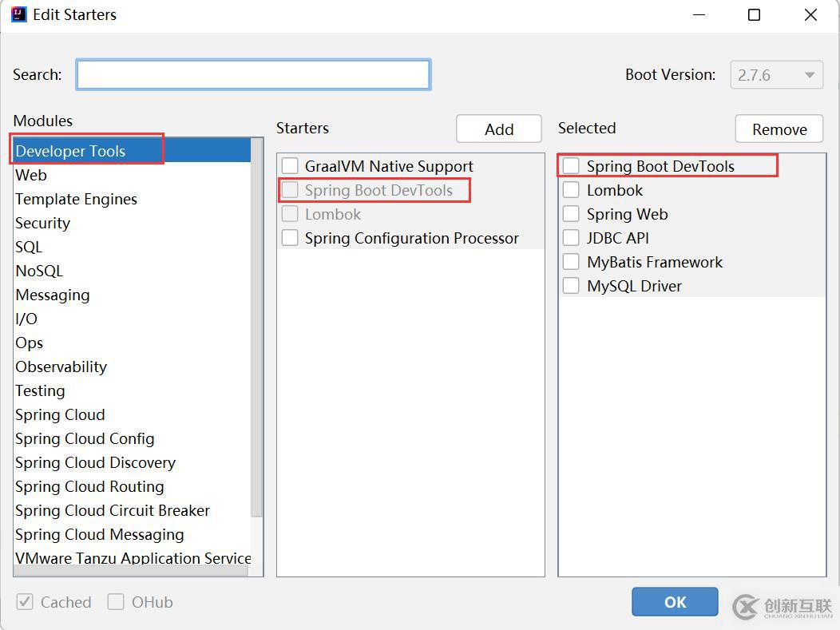
Task: Check GraalVM Native Support starter
Action: pos(290,166)
